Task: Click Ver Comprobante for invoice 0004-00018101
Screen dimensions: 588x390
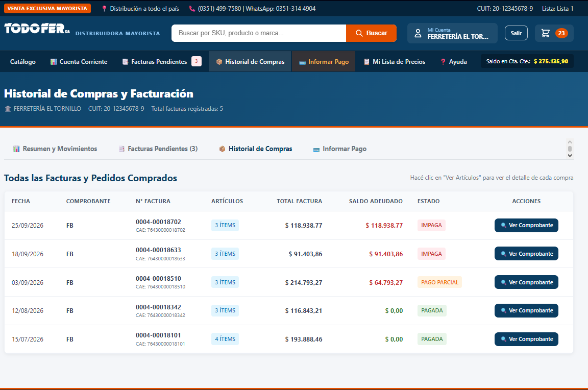Action: click(526, 339)
